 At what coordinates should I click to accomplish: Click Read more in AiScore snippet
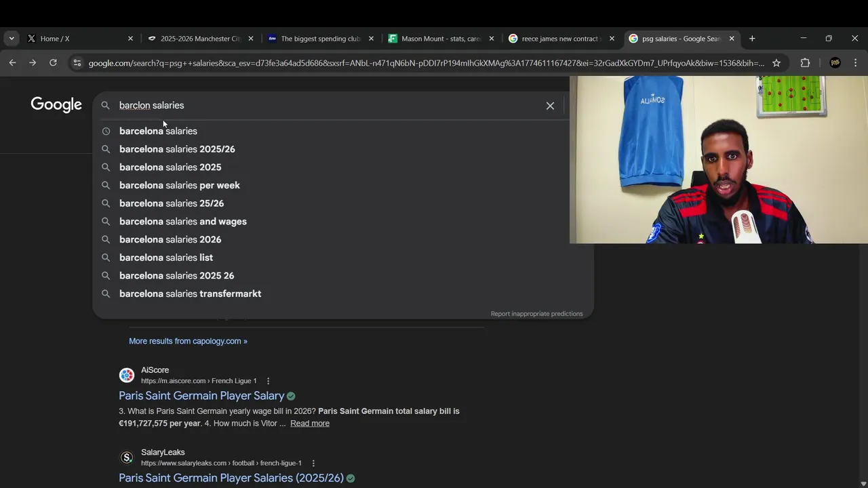pos(310,424)
